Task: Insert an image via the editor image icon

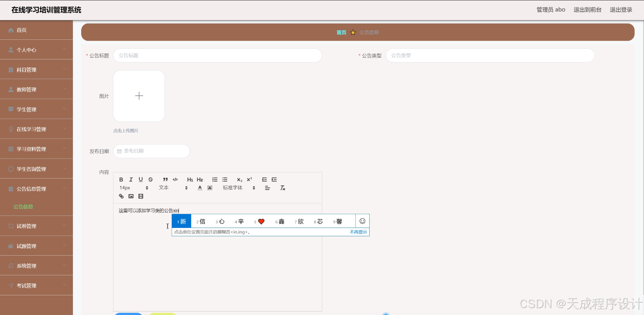Action: (131, 196)
